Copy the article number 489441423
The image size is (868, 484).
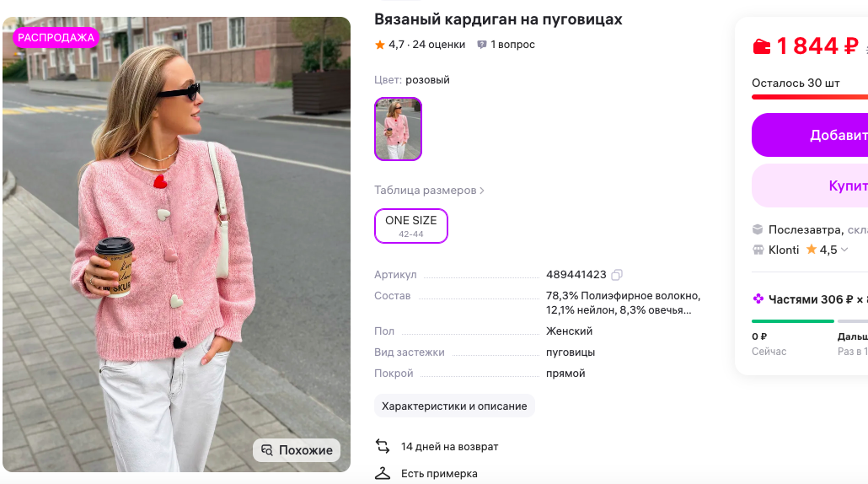pos(617,275)
